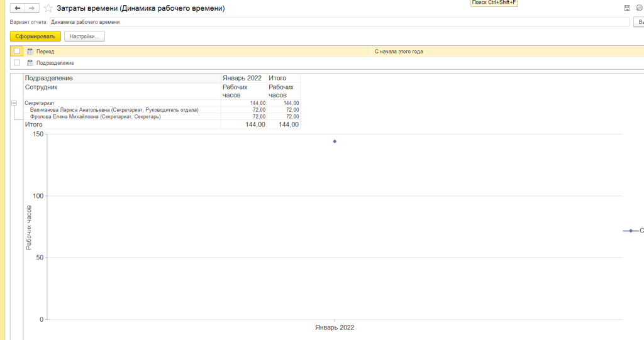Select the Великанова Лариса Анатольевна row
The image size is (644, 340).
pyautogui.click(x=114, y=110)
